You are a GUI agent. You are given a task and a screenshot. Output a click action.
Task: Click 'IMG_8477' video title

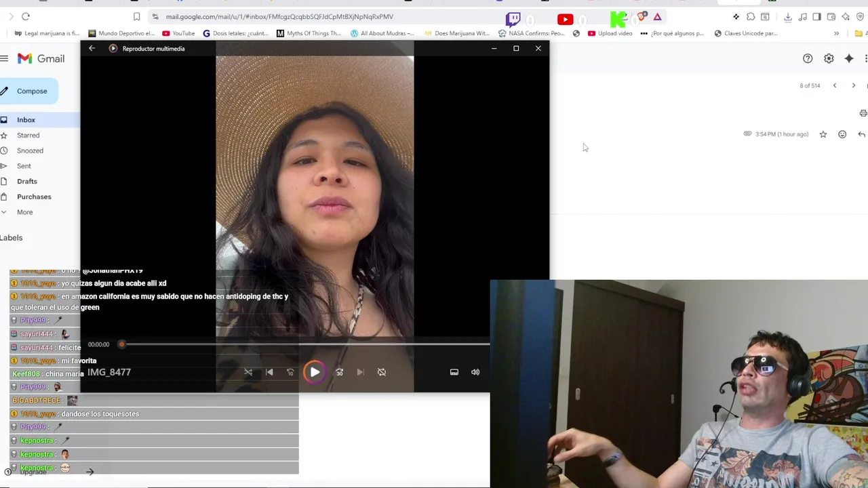point(109,372)
